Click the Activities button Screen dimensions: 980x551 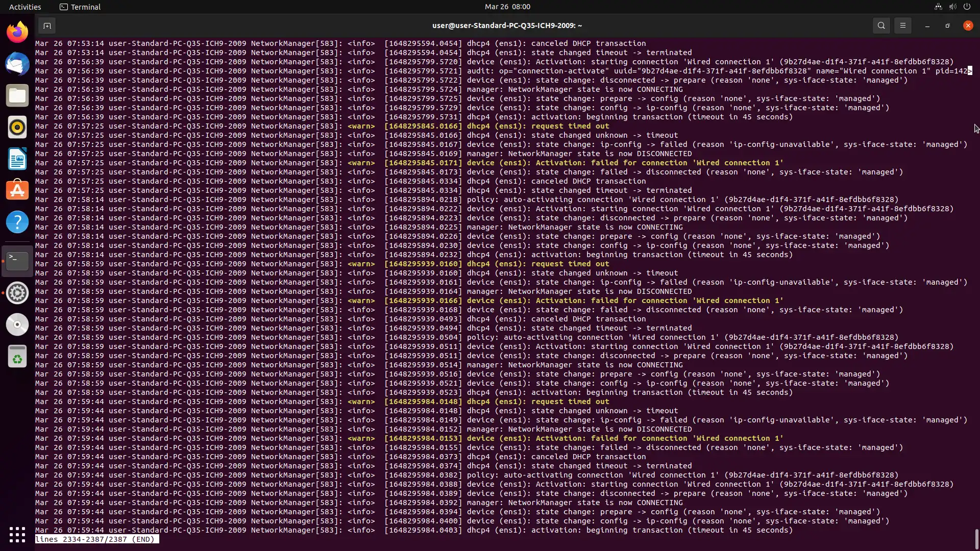(25, 7)
